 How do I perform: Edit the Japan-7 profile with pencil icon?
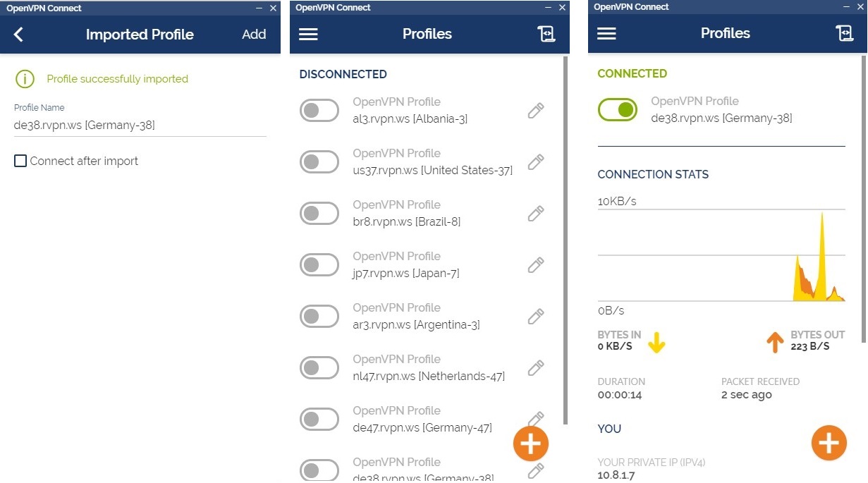[x=536, y=265]
